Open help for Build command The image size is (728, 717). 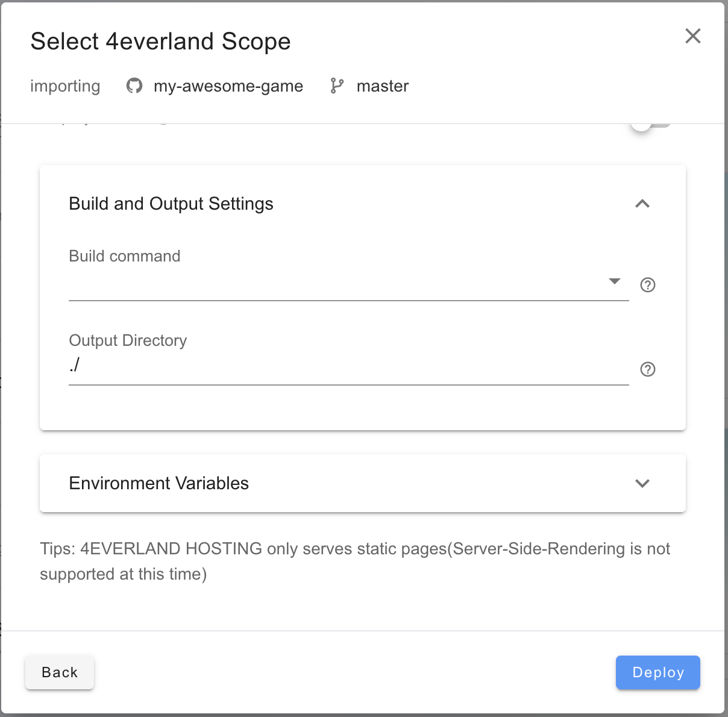(647, 285)
